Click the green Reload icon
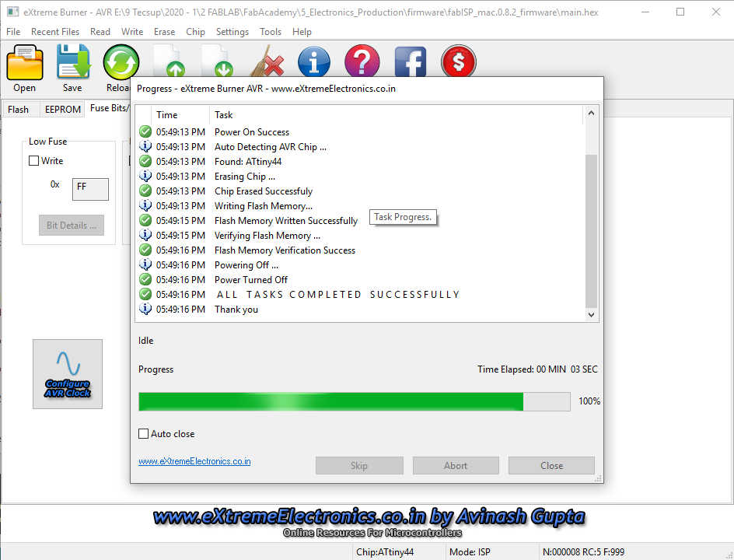This screenshot has height=560, width=734. coord(121,62)
